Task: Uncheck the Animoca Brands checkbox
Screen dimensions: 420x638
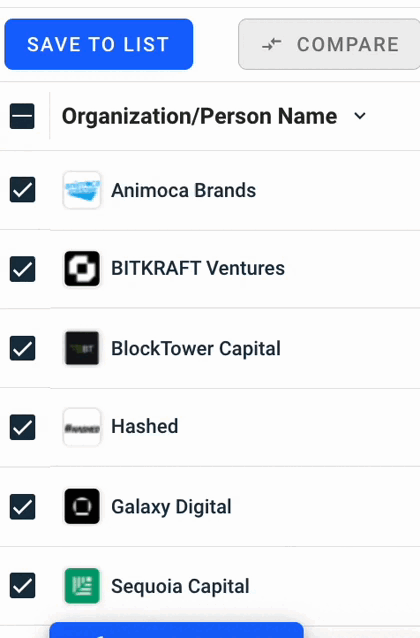Action: [22, 189]
